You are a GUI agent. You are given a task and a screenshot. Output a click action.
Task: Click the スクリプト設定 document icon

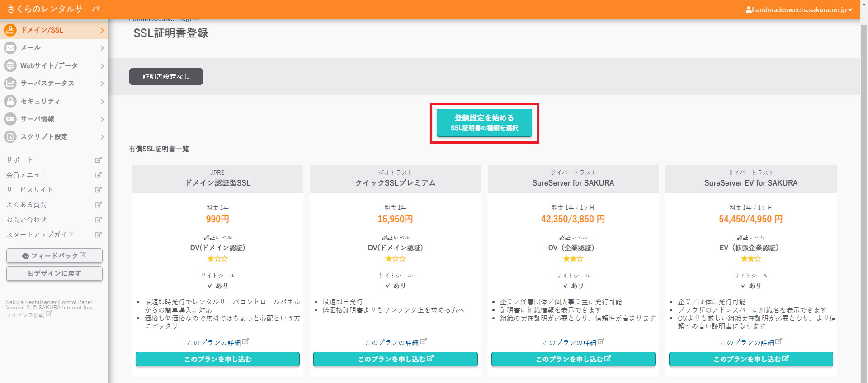(x=10, y=137)
